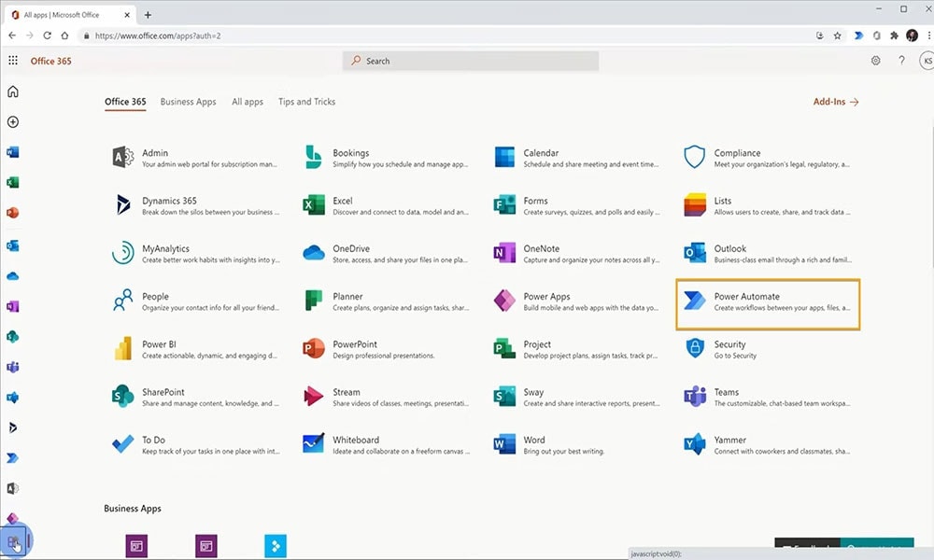Image resolution: width=934 pixels, height=560 pixels.
Task: Open OneDrive from the left sidebar
Action: (x=13, y=276)
